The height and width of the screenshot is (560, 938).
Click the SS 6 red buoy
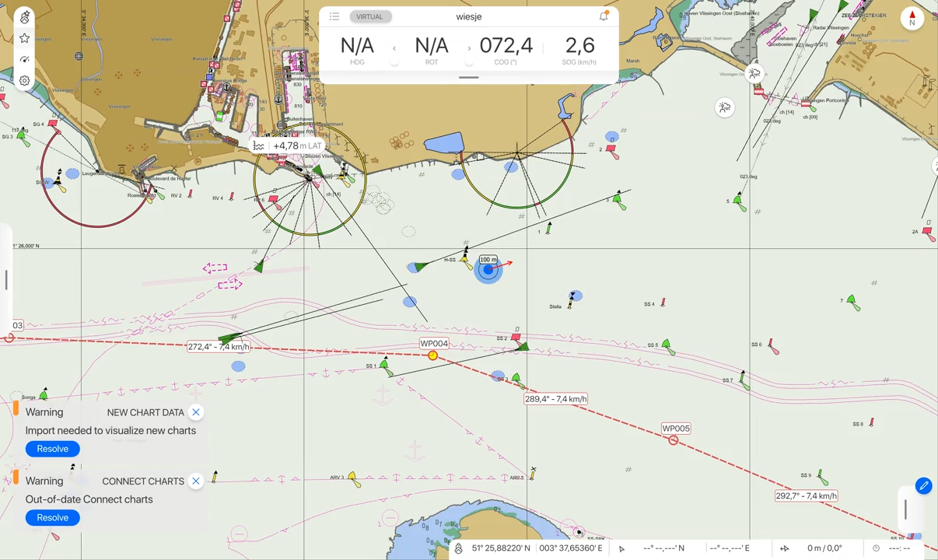pyautogui.click(x=773, y=346)
